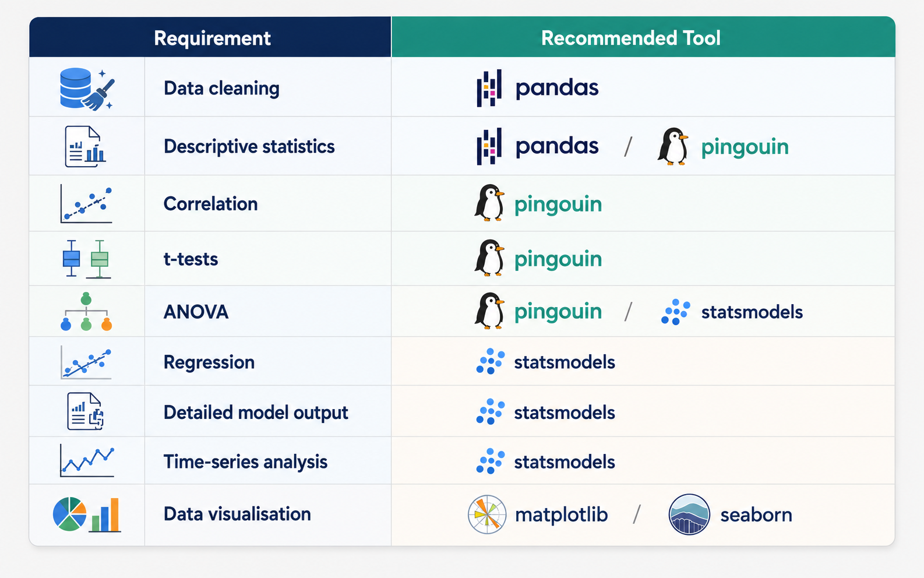Image resolution: width=924 pixels, height=578 pixels.
Task: Click the line chart icon beside Time-series analysis
Action: (87, 461)
